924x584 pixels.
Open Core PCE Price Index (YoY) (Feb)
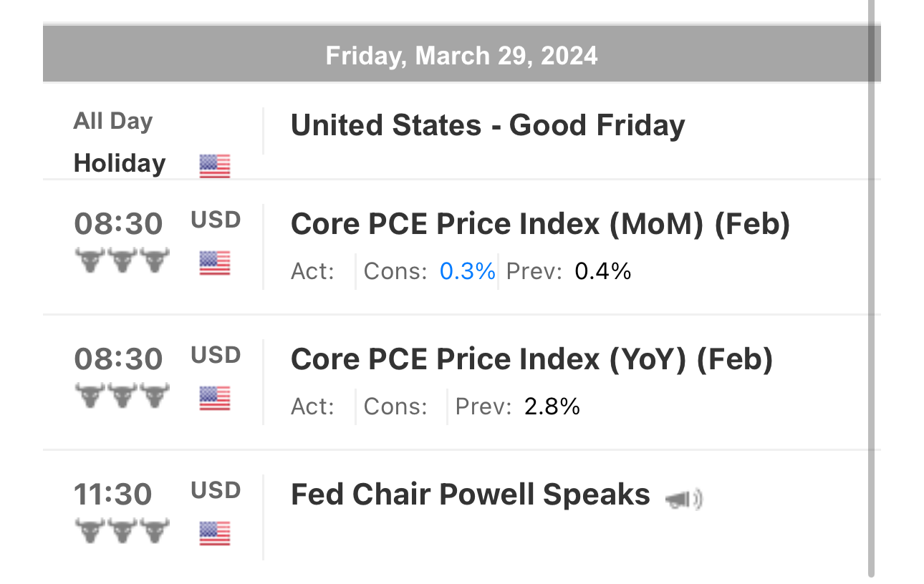531,359
